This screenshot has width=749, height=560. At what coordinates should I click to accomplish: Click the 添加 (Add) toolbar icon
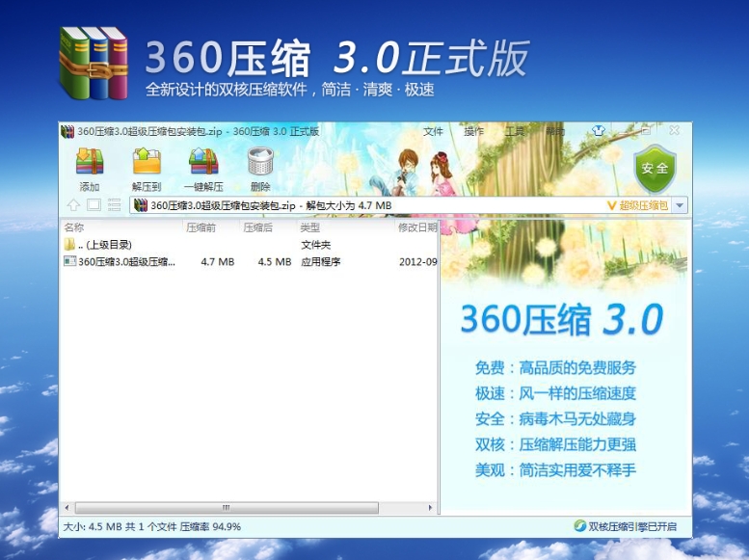click(x=90, y=162)
